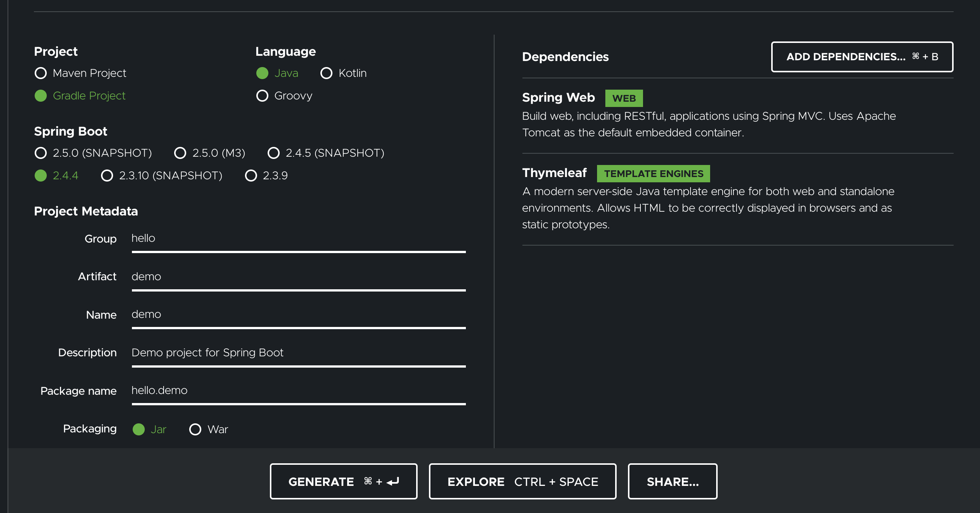Click the Explore button
The image size is (980, 513).
click(x=522, y=481)
